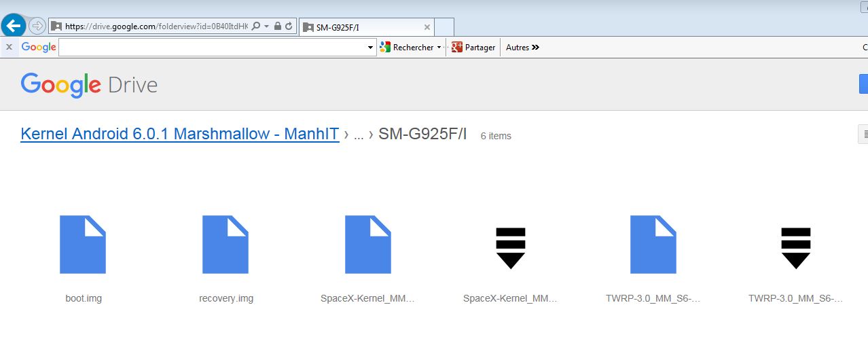Image resolution: width=868 pixels, height=341 pixels.
Task: Click the boot.img file name
Action: 84,298
